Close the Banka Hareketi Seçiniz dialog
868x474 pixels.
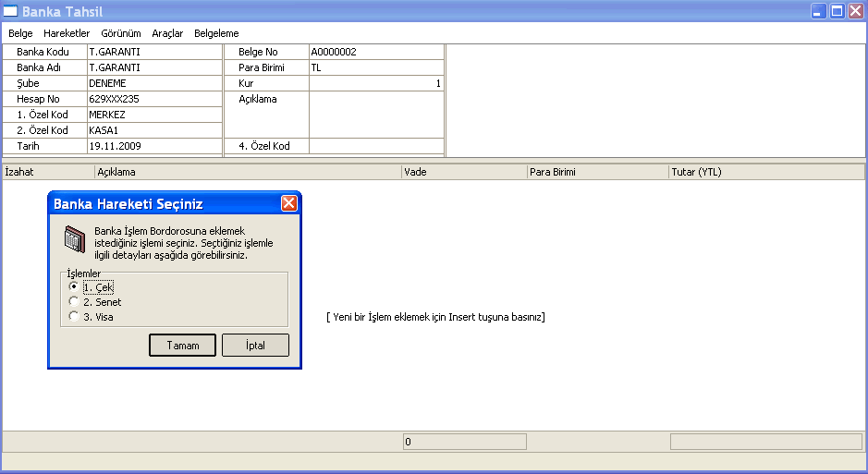(x=289, y=203)
